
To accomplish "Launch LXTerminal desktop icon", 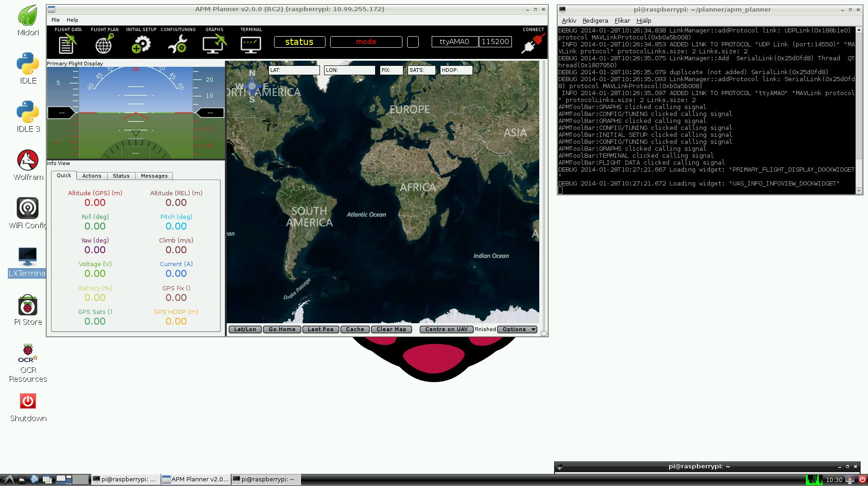I will click(x=27, y=256).
